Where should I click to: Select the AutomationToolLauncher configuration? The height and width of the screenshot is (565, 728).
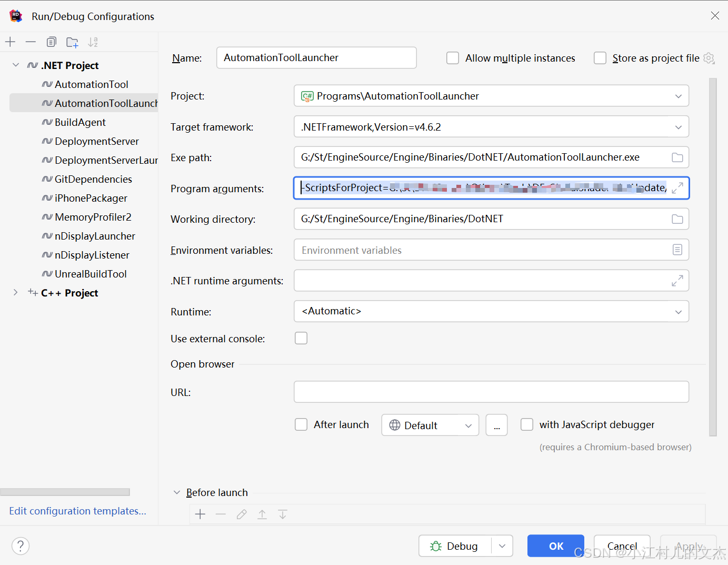click(x=84, y=103)
